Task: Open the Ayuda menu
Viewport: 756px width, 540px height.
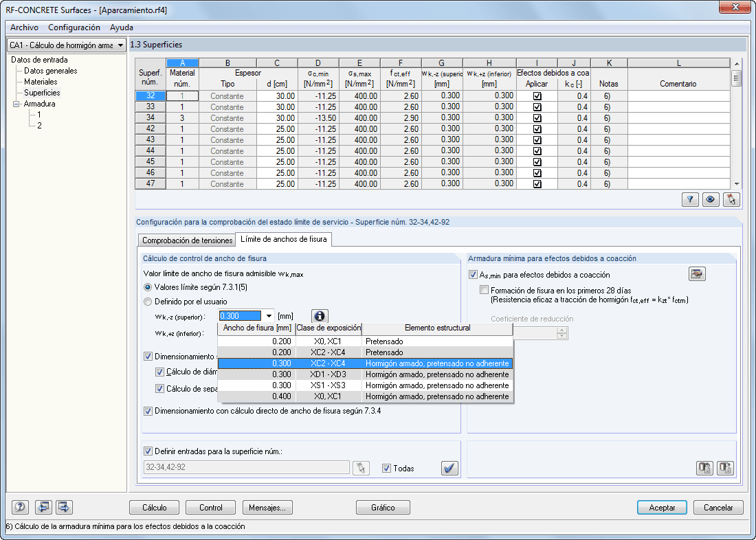Action: pyautogui.click(x=122, y=27)
